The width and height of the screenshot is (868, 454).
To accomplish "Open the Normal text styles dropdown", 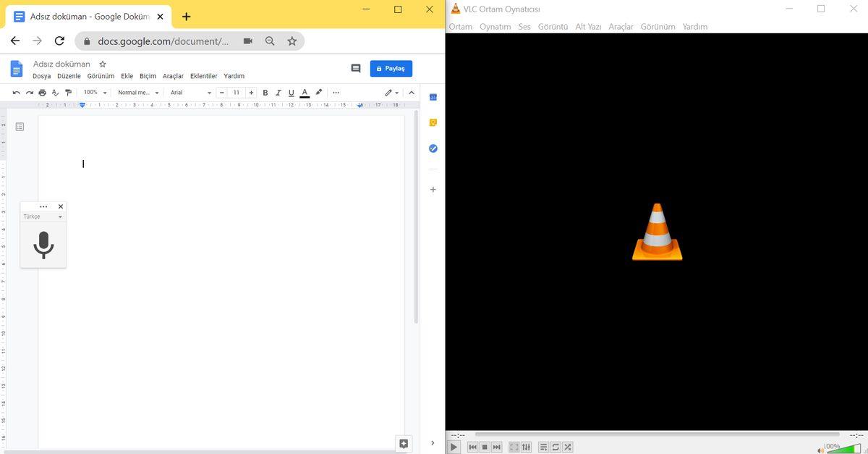I will coord(137,92).
